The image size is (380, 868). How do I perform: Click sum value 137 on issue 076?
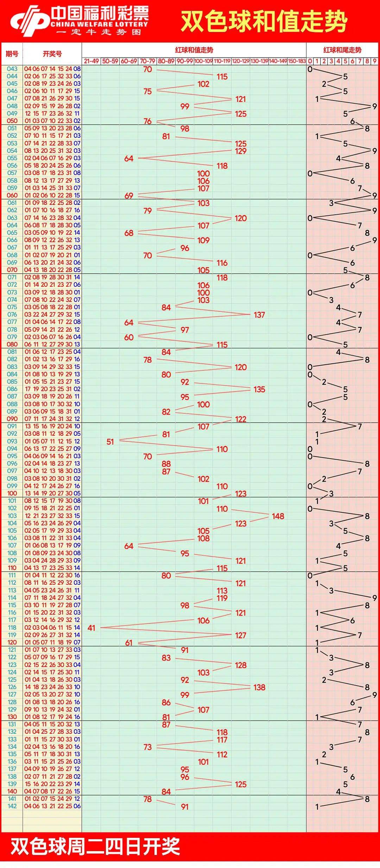click(259, 315)
